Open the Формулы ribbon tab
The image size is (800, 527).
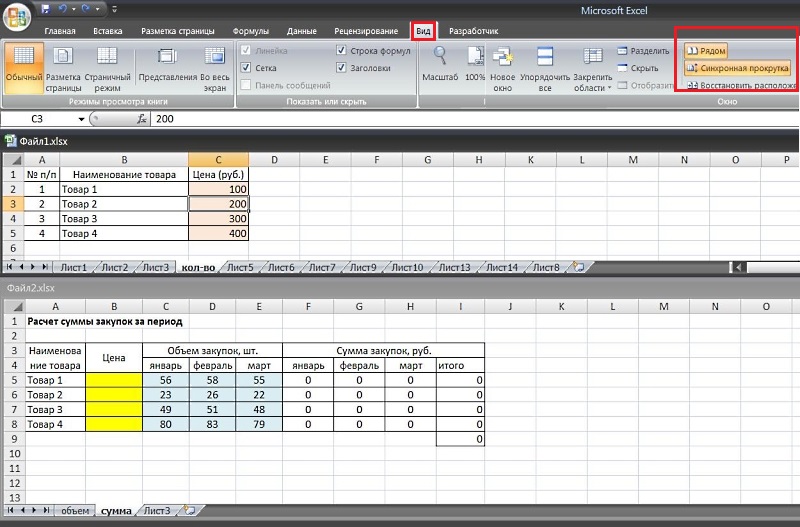[x=250, y=31]
